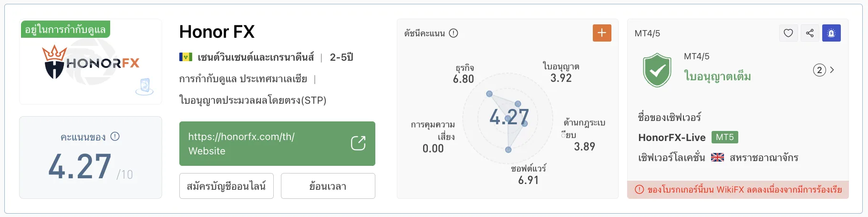
Task: Click the blue alert bell icon
Action: pos(831,33)
